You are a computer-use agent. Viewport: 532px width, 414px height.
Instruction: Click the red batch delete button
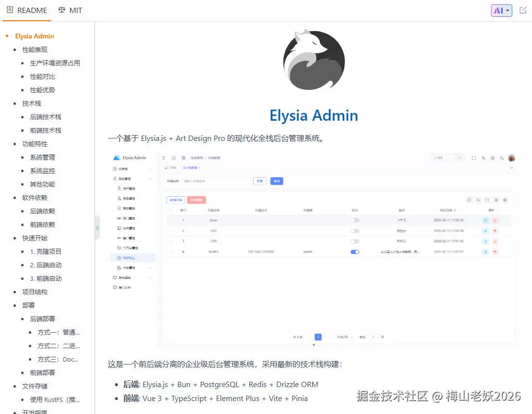(196, 200)
